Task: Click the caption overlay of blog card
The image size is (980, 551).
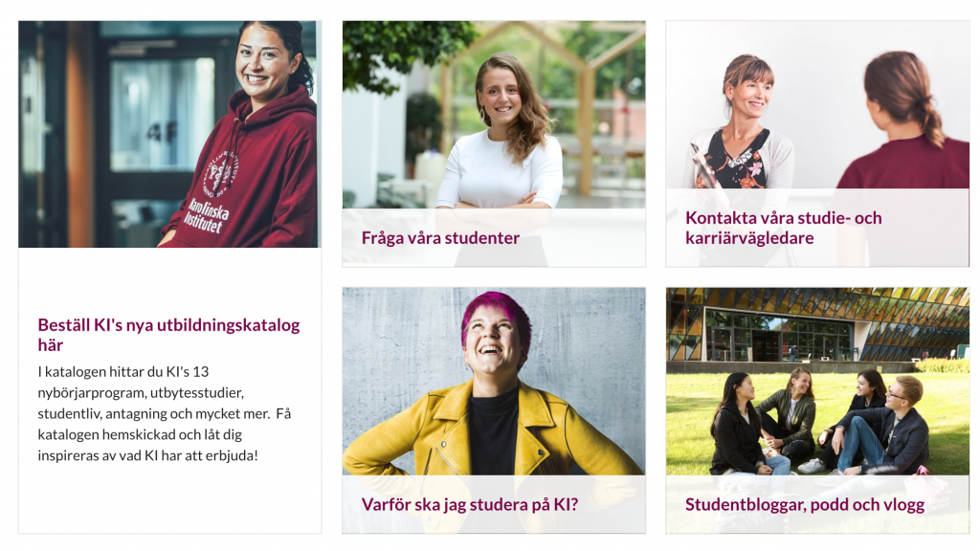Action: pyautogui.click(x=817, y=504)
